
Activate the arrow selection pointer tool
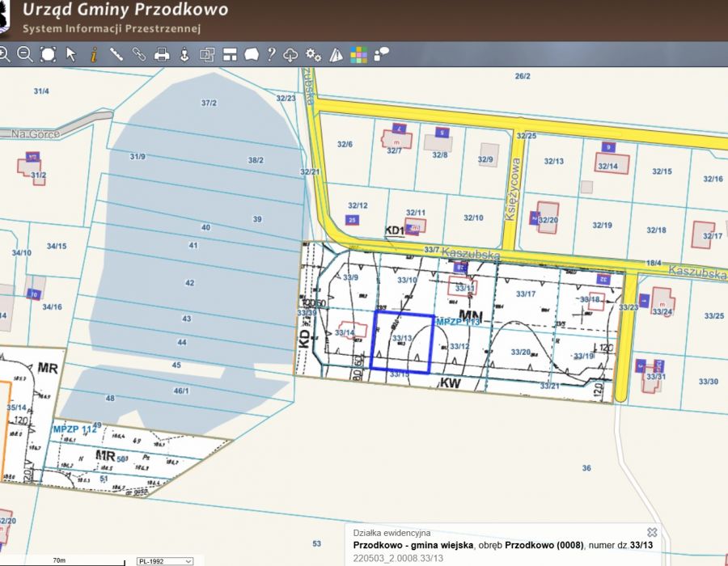point(71,54)
